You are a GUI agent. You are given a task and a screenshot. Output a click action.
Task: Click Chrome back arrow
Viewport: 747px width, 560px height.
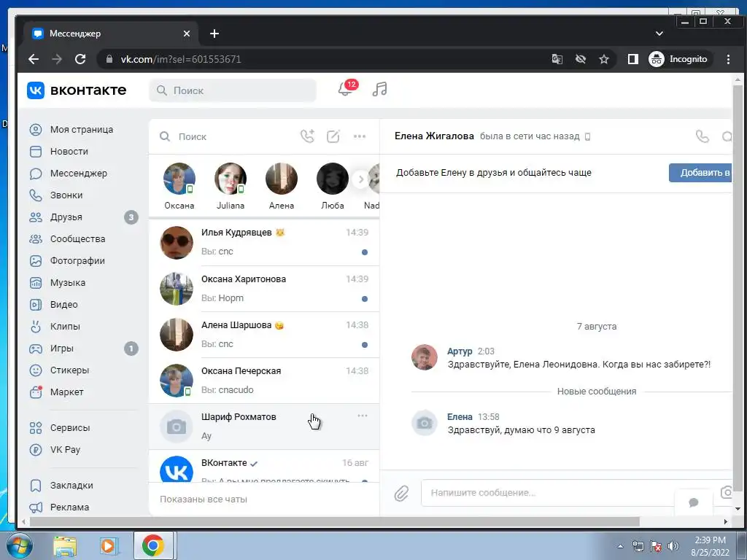pyautogui.click(x=34, y=59)
